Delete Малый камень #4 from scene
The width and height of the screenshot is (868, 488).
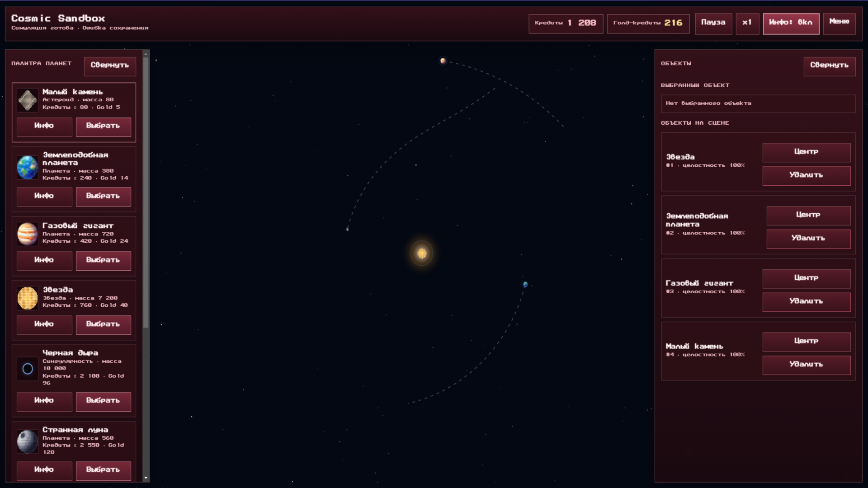[x=806, y=365]
